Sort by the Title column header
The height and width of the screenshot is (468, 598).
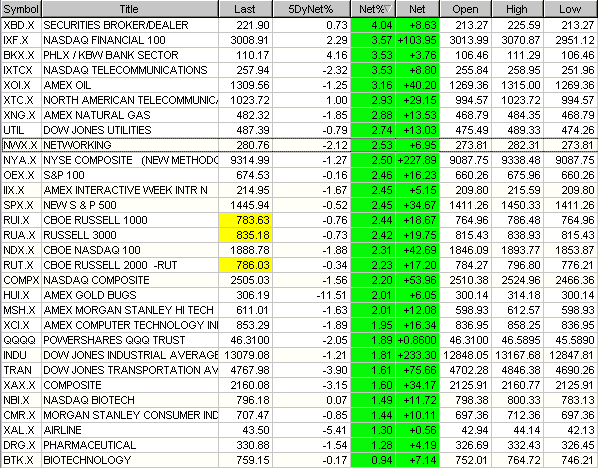pyautogui.click(x=130, y=9)
